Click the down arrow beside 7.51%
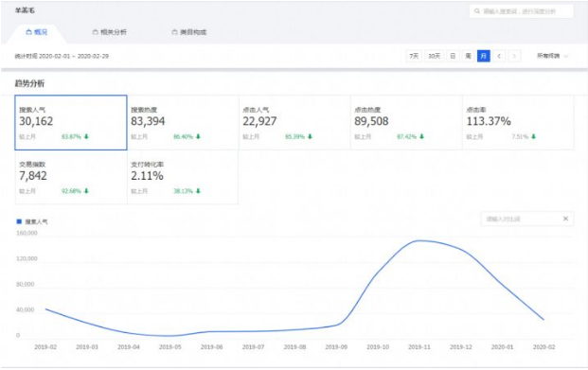Screen dimensions: 588x370 533,136
